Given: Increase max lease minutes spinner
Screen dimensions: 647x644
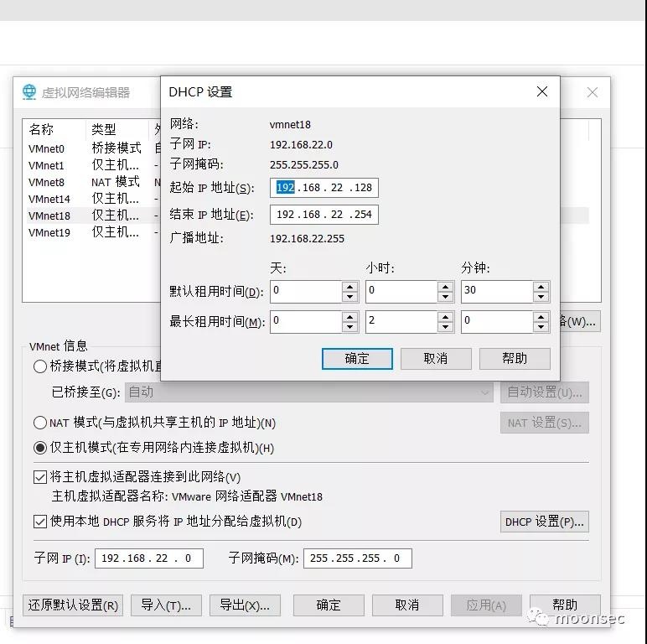Looking at the screenshot, I should 541,317.
